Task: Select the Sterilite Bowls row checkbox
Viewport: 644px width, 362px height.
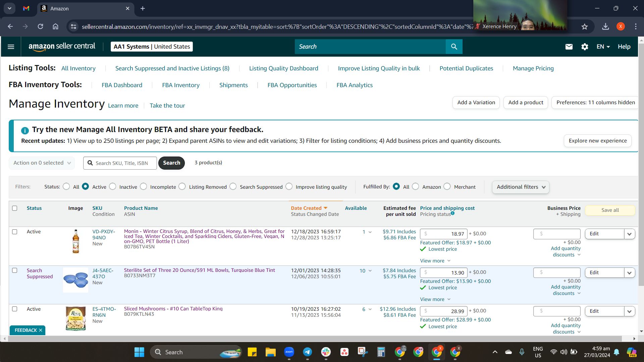Action: pyautogui.click(x=15, y=270)
